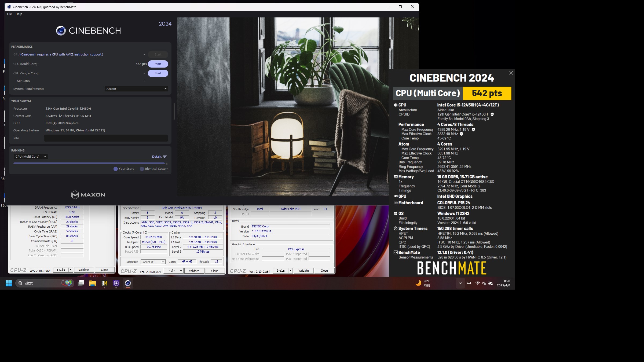Click the Alder Lake PCH southbridge field
644x362 pixels.
click(291, 209)
